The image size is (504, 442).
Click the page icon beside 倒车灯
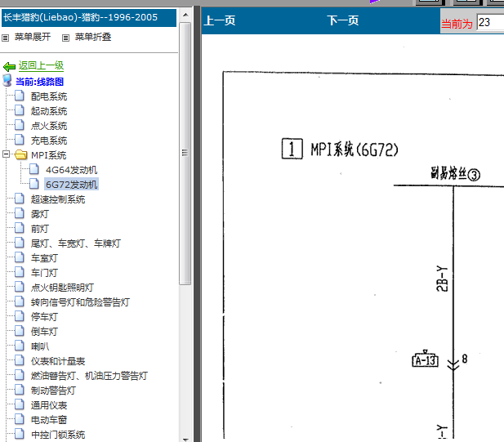(20, 331)
